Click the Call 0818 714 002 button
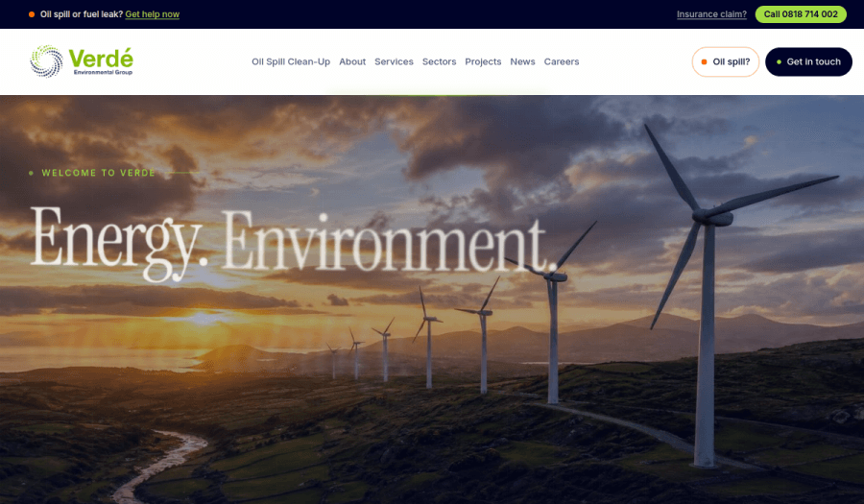Screen dimensions: 864x504 801,14
